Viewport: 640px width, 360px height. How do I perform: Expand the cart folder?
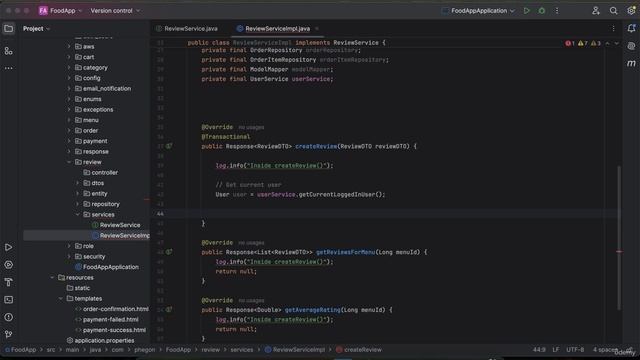(69, 57)
